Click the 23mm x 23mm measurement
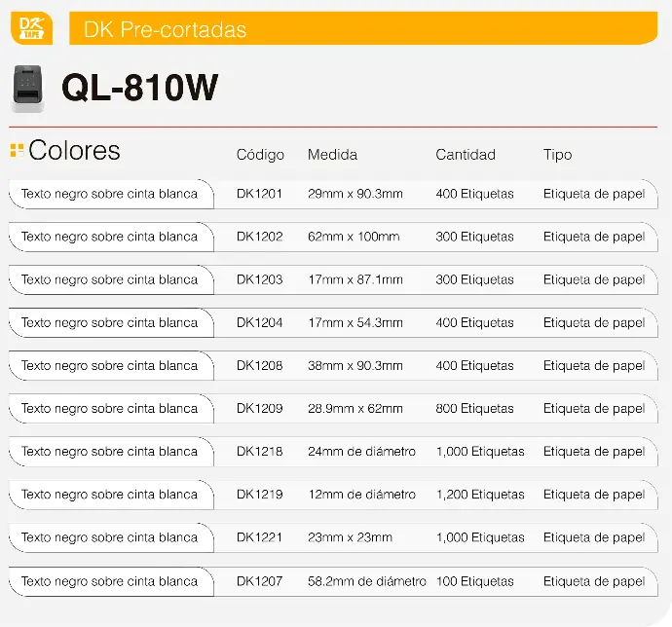The width and height of the screenshot is (672, 627). 350,537
